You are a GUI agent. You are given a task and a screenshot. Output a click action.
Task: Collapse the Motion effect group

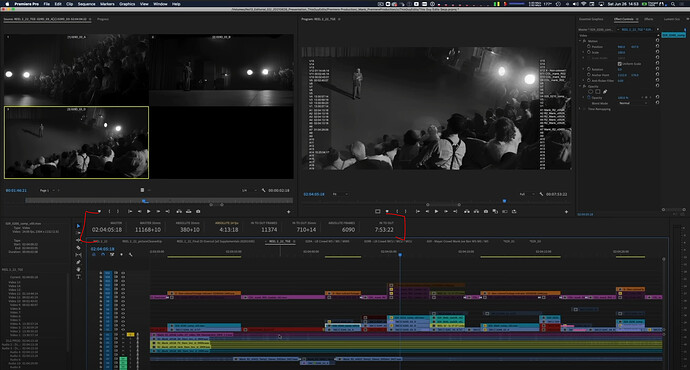(x=580, y=41)
